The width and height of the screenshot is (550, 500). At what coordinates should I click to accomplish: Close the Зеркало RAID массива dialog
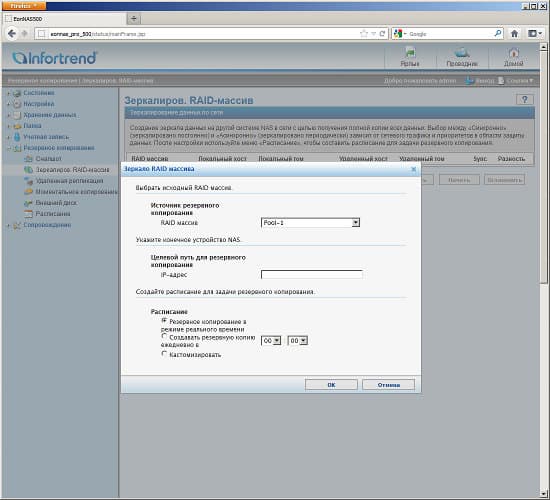pos(414,169)
